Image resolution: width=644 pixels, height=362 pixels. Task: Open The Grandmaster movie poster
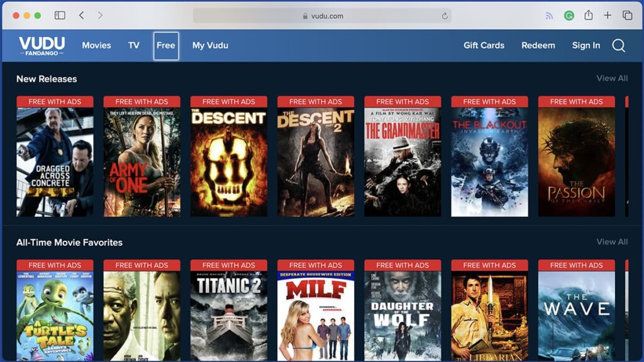[x=402, y=156]
